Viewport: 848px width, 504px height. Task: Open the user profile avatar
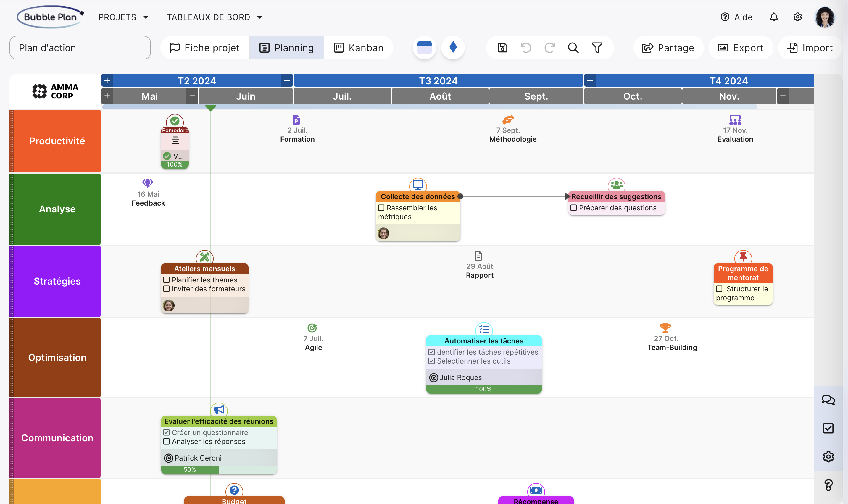(825, 17)
